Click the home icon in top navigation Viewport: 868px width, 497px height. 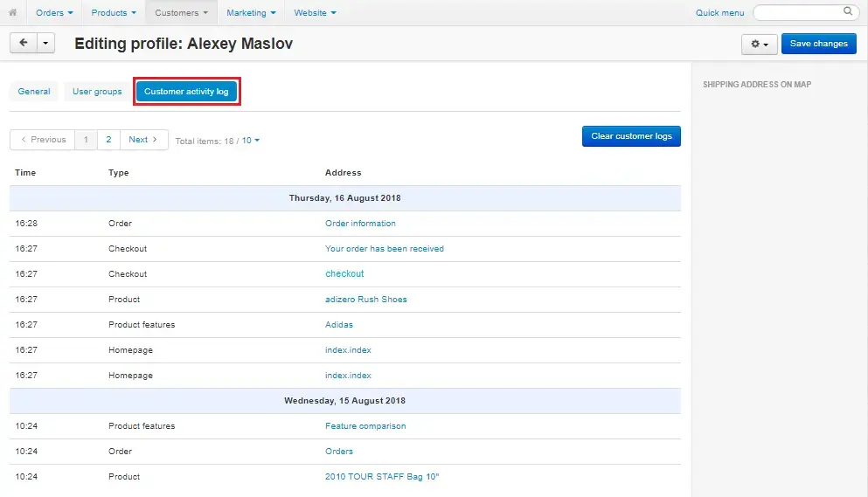point(12,13)
